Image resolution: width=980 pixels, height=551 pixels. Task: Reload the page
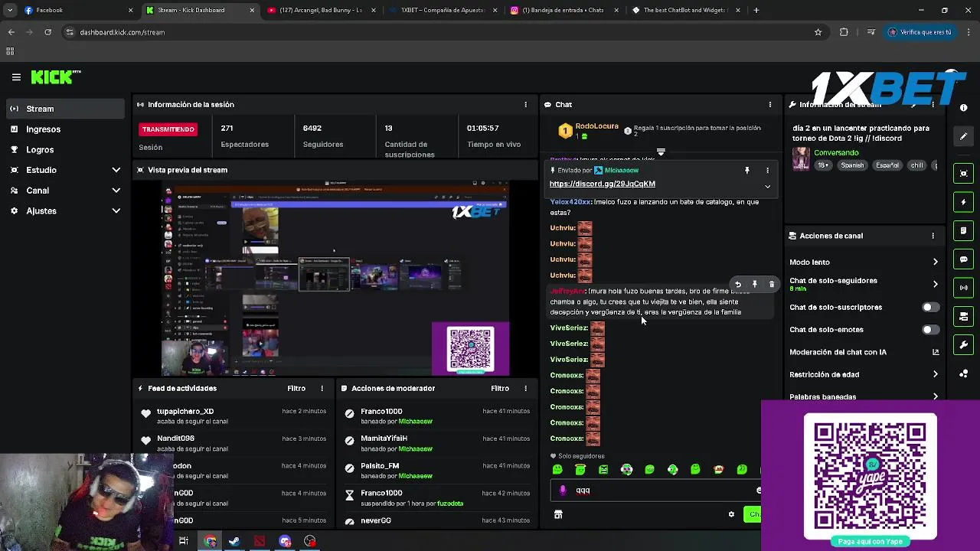coord(47,32)
